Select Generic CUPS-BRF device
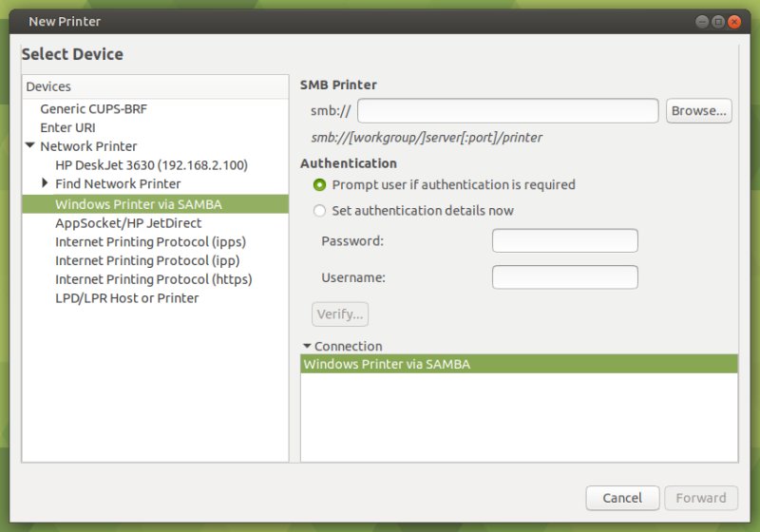760x532 pixels. (93, 108)
